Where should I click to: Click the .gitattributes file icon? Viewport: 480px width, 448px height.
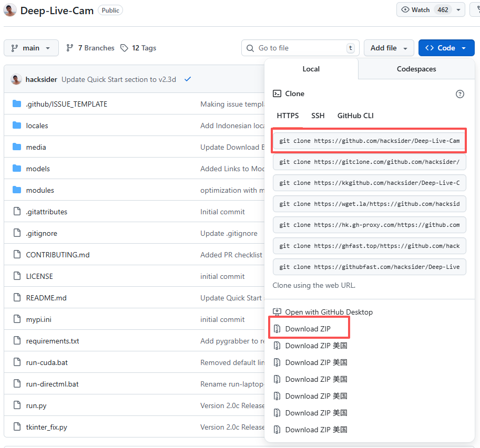pyautogui.click(x=17, y=211)
